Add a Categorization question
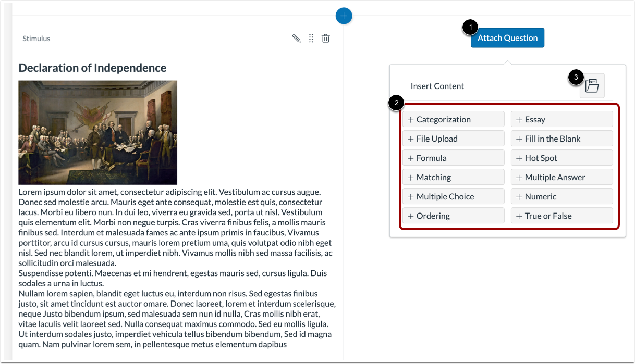The image size is (635, 364). click(x=454, y=119)
